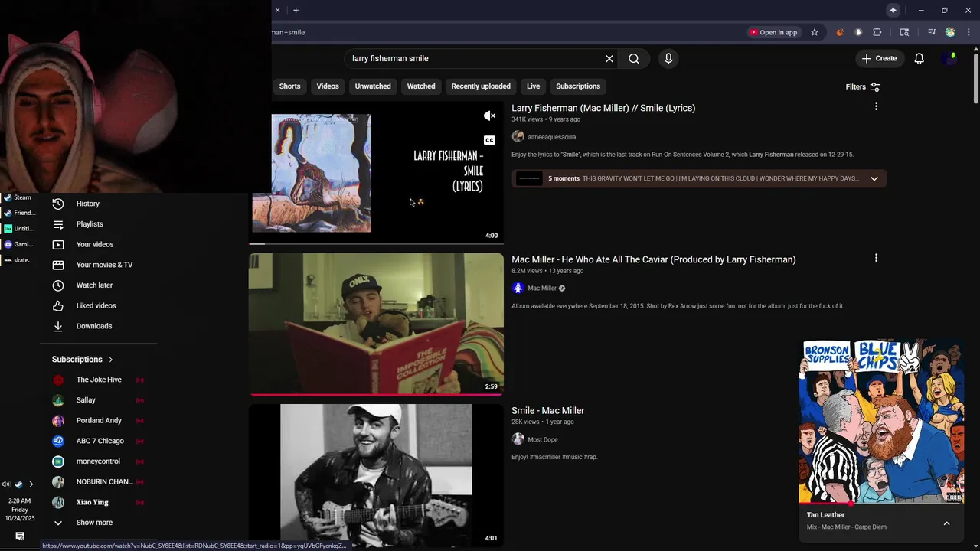Viewport: 980px width, 551px height.
Task: Filter results by Live
Action: pos(534,86)
